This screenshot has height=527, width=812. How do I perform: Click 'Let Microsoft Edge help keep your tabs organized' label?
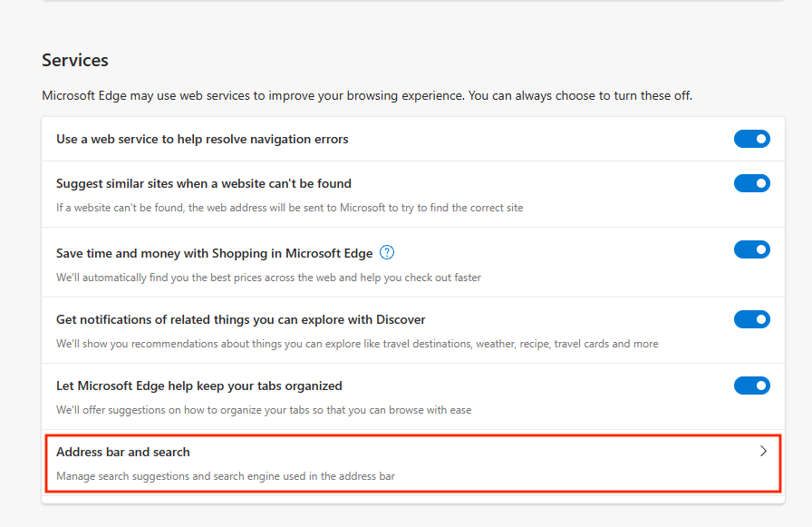coord(199,385)
